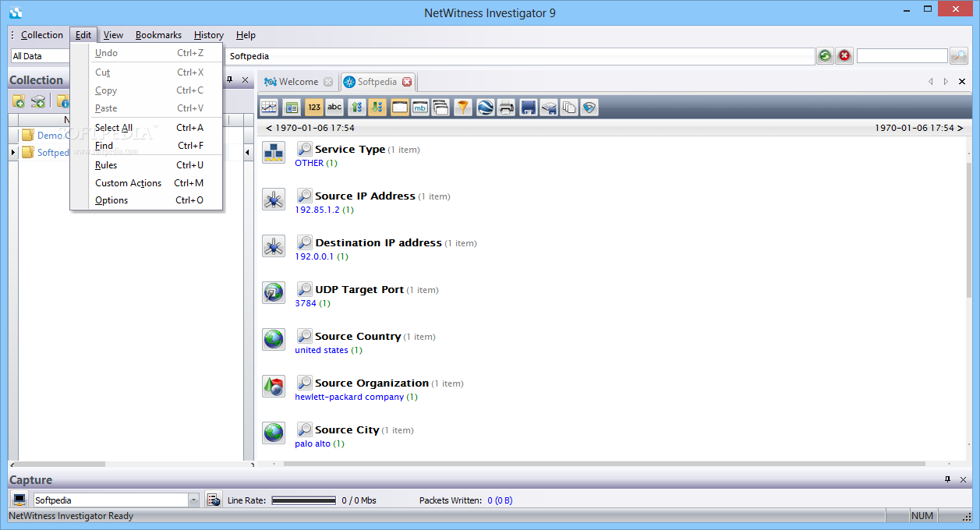This screenshot has height=530, width=980.
Task: Click the 192.85.1.2 source IP link
Action: point(317,210)
